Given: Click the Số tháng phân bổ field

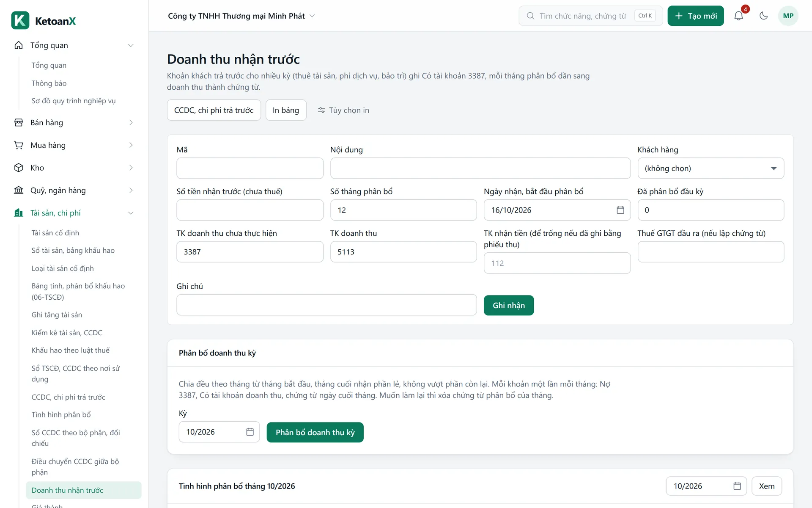Looking at the screenshot, I should (x=403, y=210).
